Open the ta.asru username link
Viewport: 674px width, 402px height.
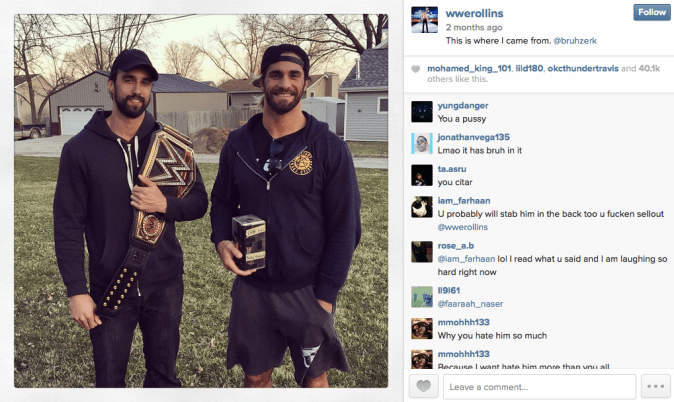[x=452, y=169]
